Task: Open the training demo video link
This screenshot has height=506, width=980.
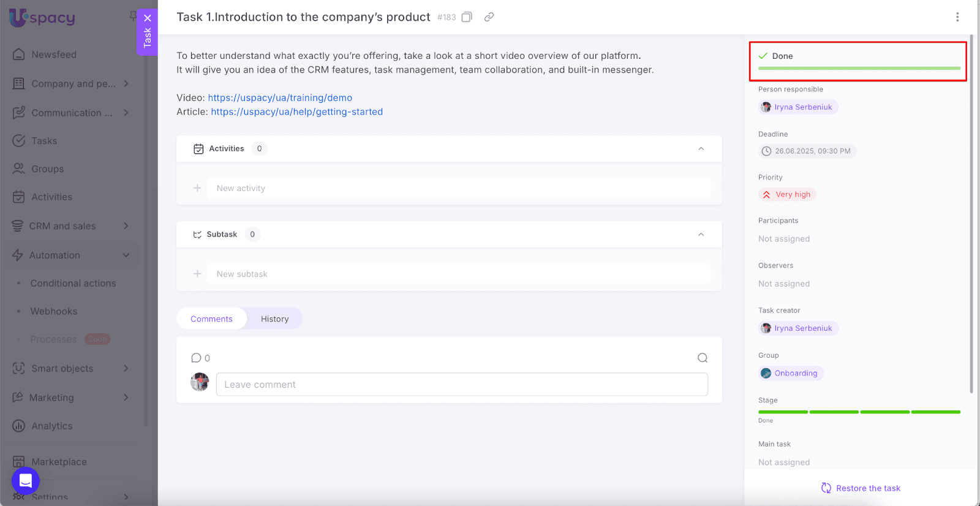Action: pyautogui.click(x=280, y=97)
